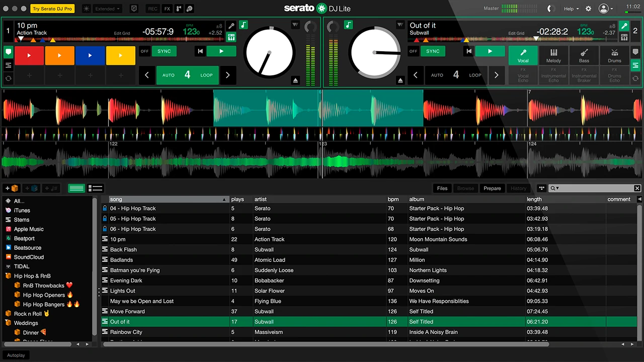Trigger the orange cue point pad on deck 1

(60, 55)
